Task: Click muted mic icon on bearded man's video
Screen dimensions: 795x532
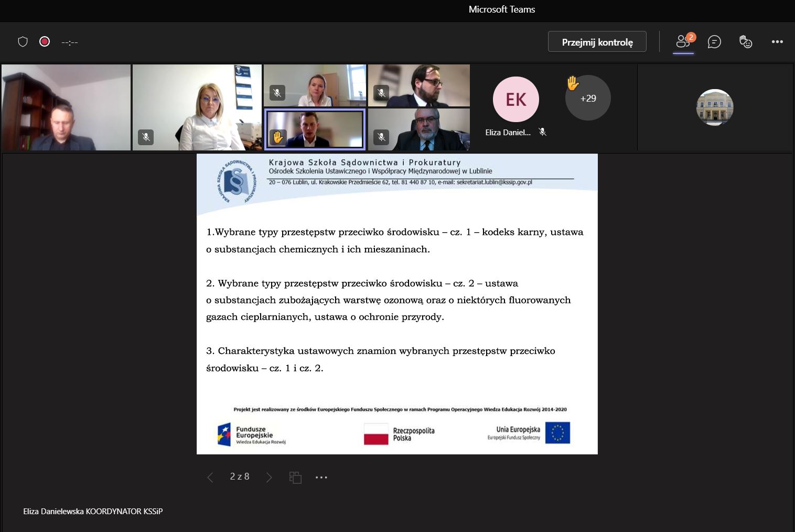Action: (381, 137)
